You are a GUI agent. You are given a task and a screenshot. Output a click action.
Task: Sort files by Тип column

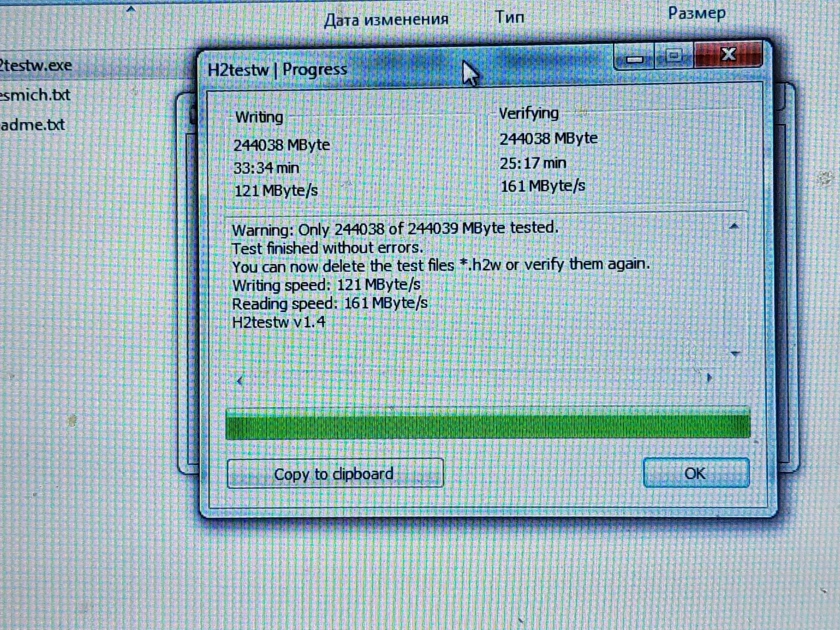tap(509, 18)
